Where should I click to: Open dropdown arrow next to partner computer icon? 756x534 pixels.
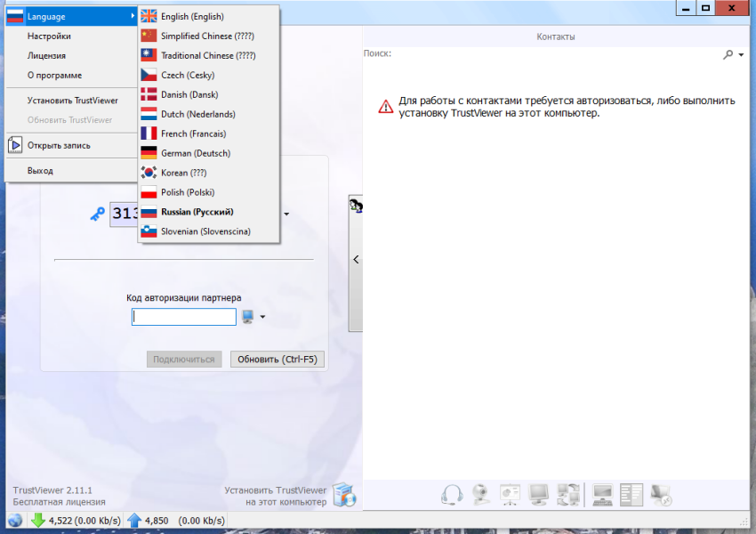(x=262, y=317)
